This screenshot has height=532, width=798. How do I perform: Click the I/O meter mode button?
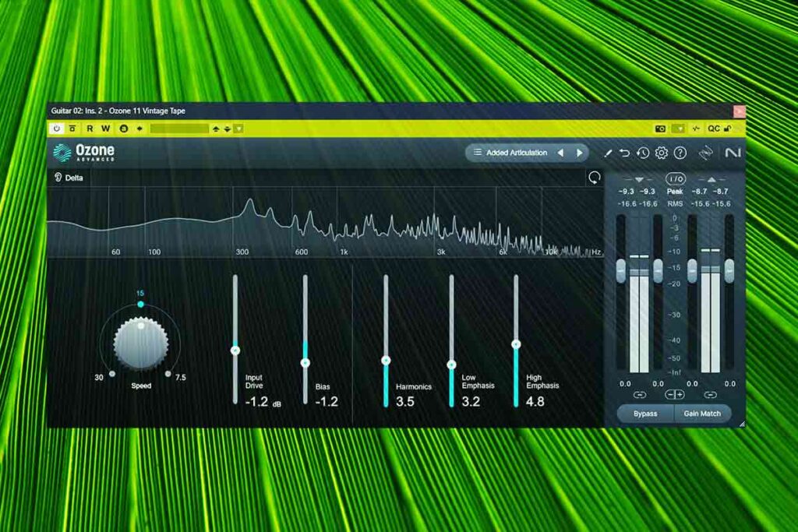point(676,179)
